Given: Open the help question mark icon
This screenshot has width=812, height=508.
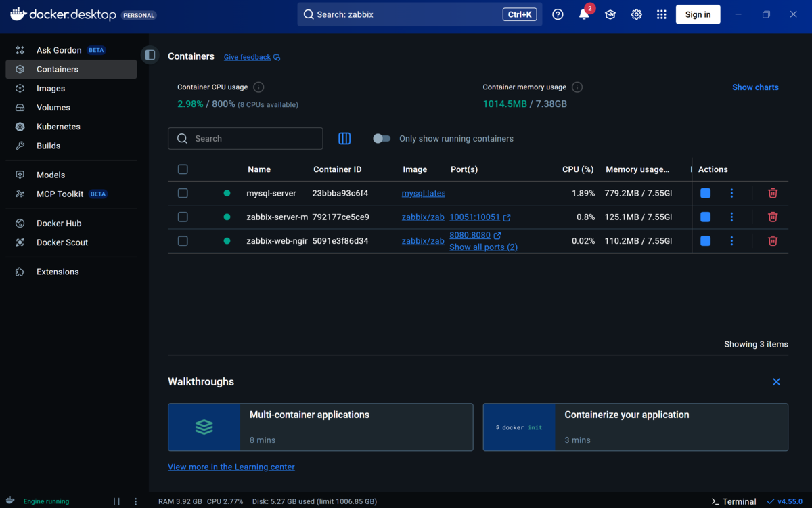Looking at the screenshot, I should pos(558,14).
